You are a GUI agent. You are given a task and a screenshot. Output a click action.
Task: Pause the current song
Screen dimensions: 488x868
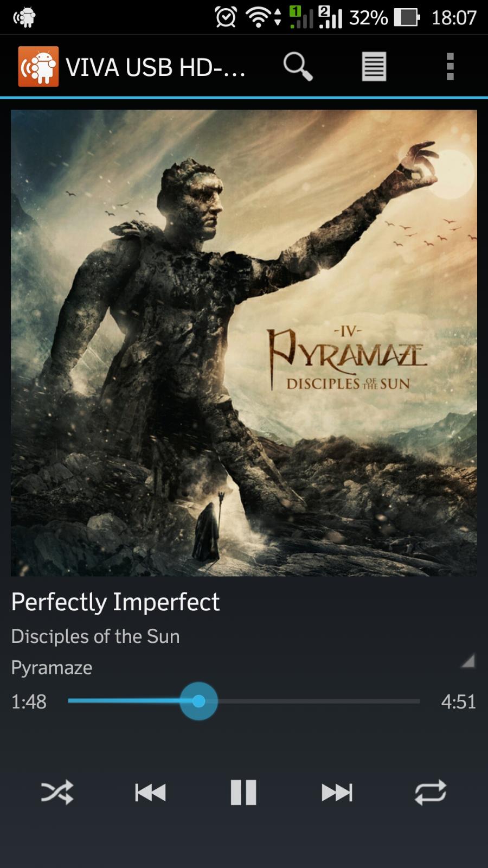pos(243,793)
